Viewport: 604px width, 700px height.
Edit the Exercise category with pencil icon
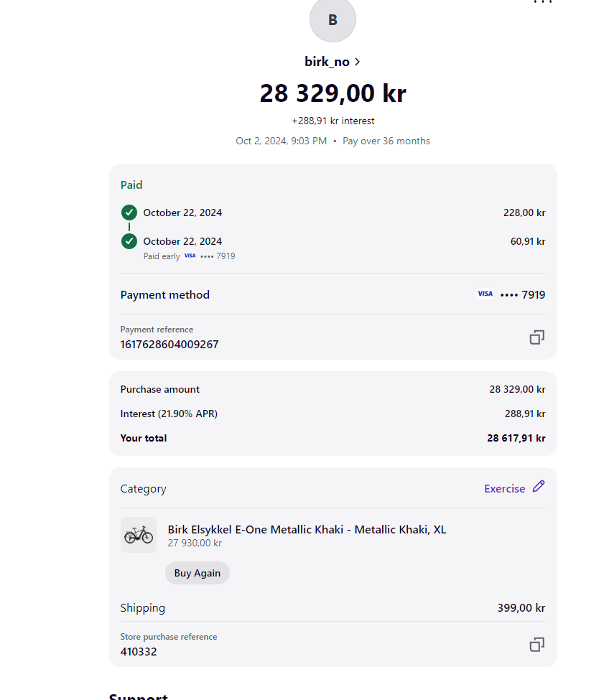tap(539, 487)
